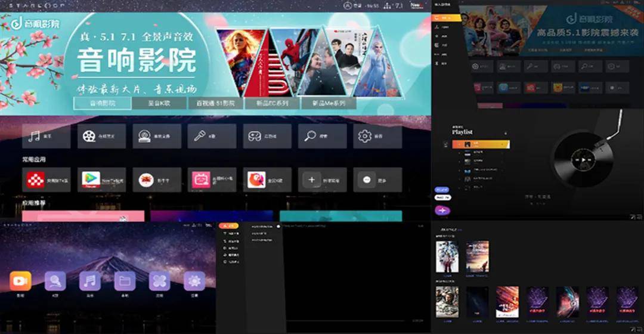
Task: Select the highlighted orange playlist track
Action: (x=481, y=144)
